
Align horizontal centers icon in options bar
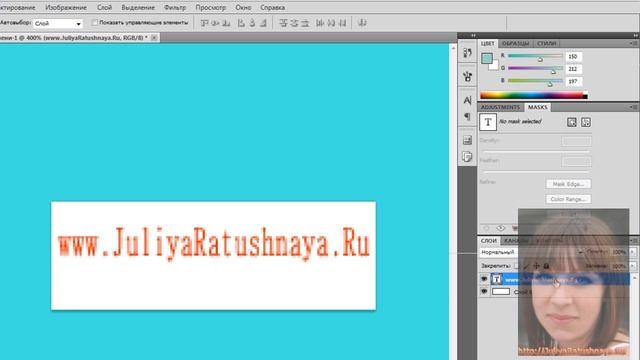[x=252, y=23]
